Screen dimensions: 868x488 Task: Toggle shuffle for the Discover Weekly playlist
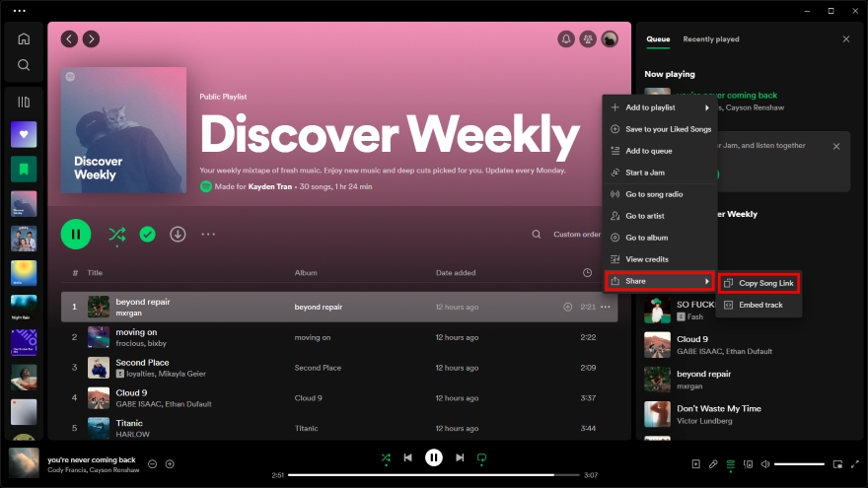tap(116, 235)
